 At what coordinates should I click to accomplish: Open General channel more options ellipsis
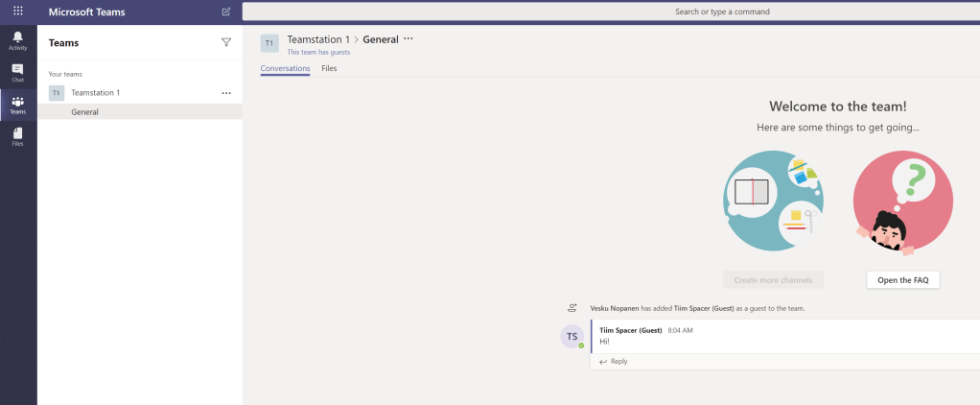tap(408, 38)
